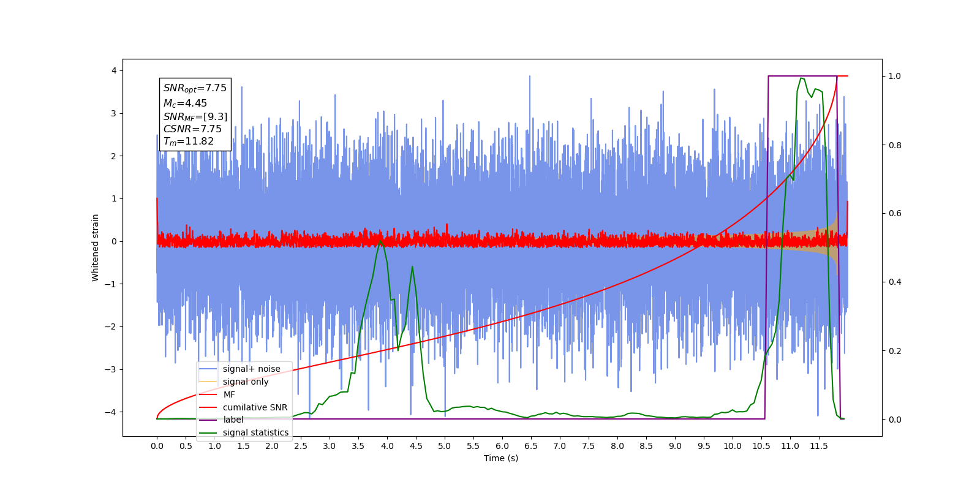Viewport: 980px width, 490px height.
Task: Select the "signal only" legend label
Action: click(246, 382)
